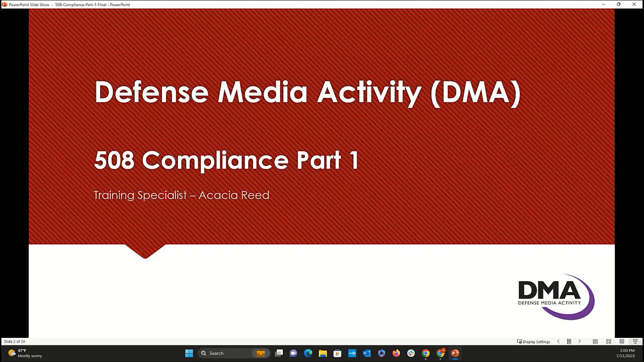
Task: Launch Firefox from taskbar
Action: 396,353
